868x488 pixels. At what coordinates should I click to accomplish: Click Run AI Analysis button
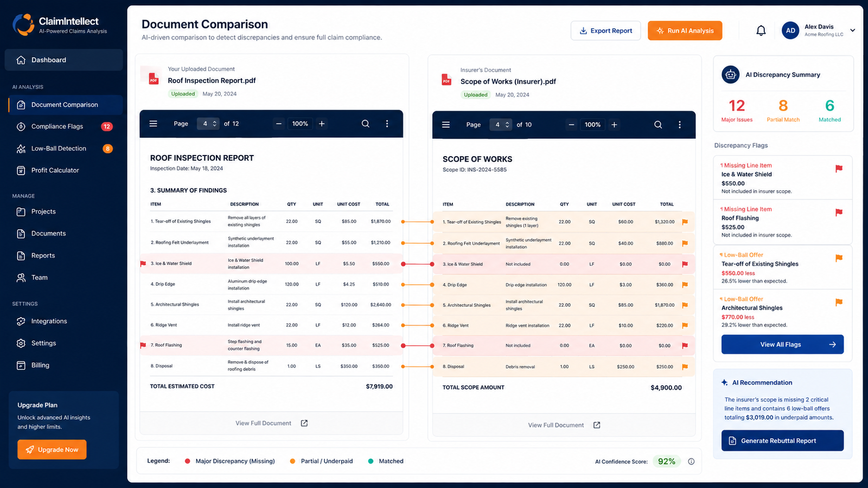[x=685, y=31]
